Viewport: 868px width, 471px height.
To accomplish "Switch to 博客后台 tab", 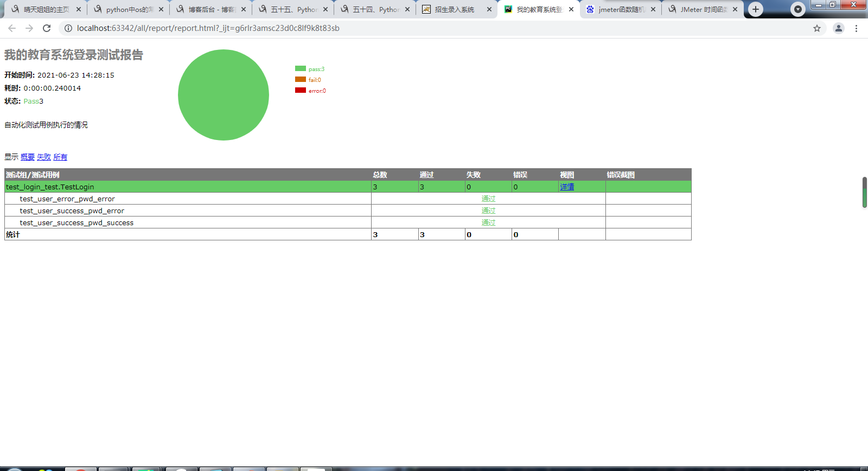I will tap(211, 9).
